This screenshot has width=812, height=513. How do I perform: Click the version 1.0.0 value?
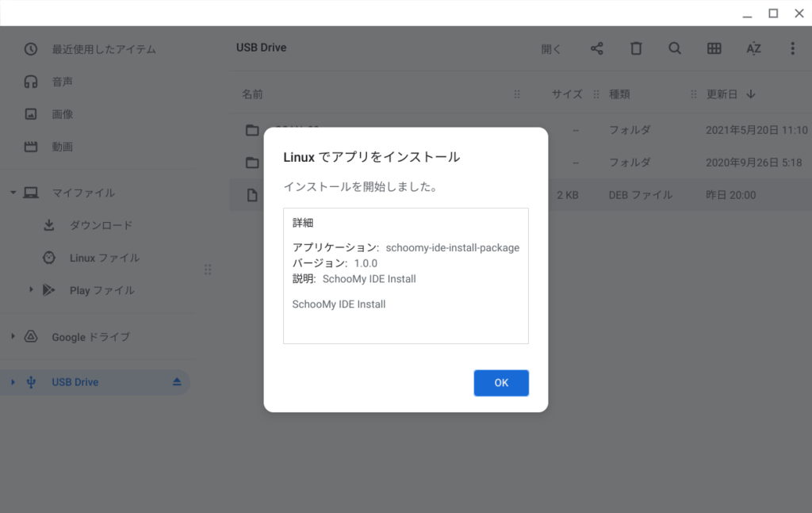(366, 263)
